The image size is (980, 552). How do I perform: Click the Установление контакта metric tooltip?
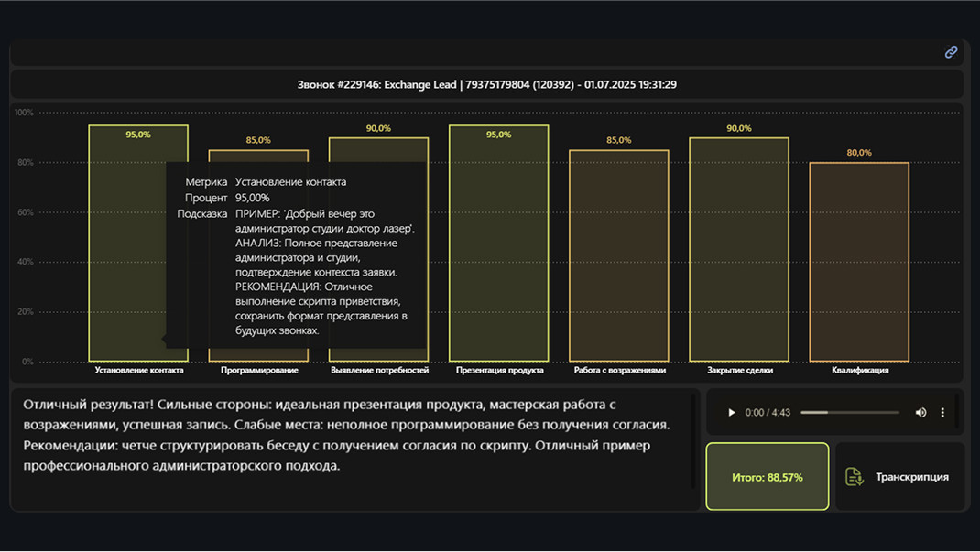296,256
